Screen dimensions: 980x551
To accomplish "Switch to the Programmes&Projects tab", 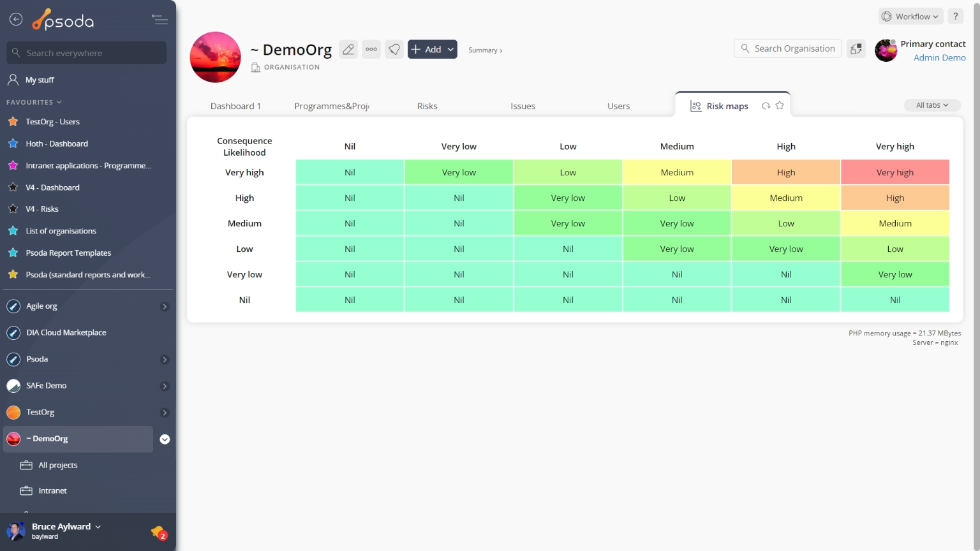I will (x=332, y=106).
